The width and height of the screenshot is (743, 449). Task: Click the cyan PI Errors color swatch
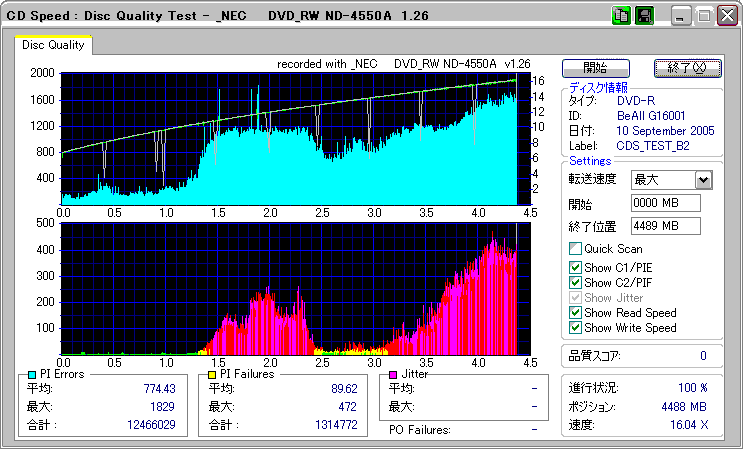pyautogui.click(x=32, y=373)
